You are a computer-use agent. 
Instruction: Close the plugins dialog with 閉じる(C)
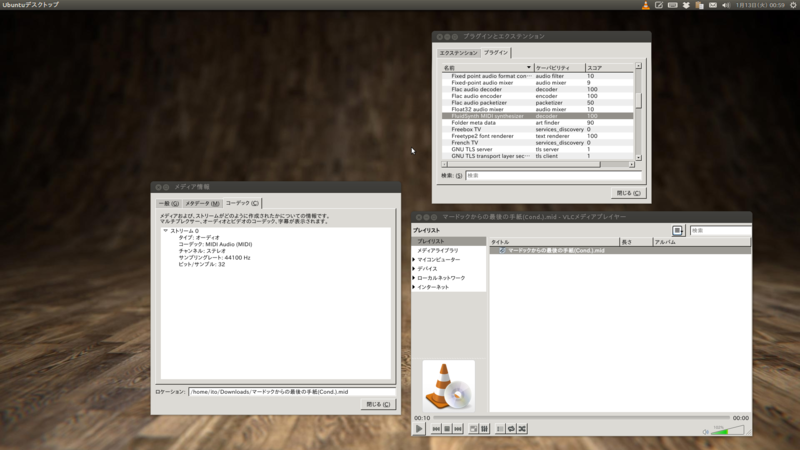coord(628,193)
